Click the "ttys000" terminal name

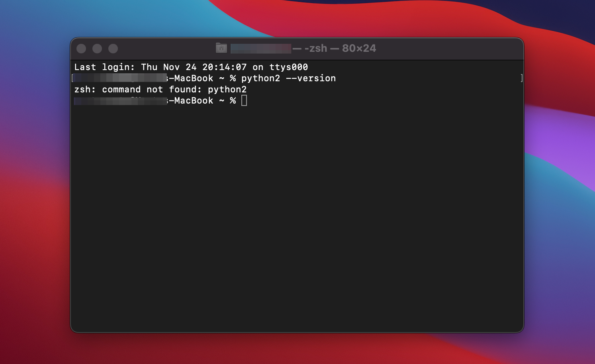point(288,67)
